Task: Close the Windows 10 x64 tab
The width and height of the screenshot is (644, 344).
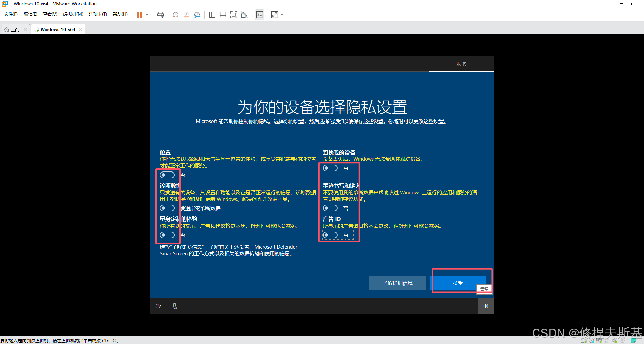Action: pos(81,30)
